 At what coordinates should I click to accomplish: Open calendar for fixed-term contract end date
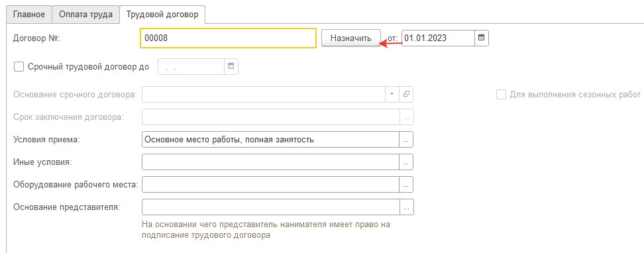click(x=231, y=66)
